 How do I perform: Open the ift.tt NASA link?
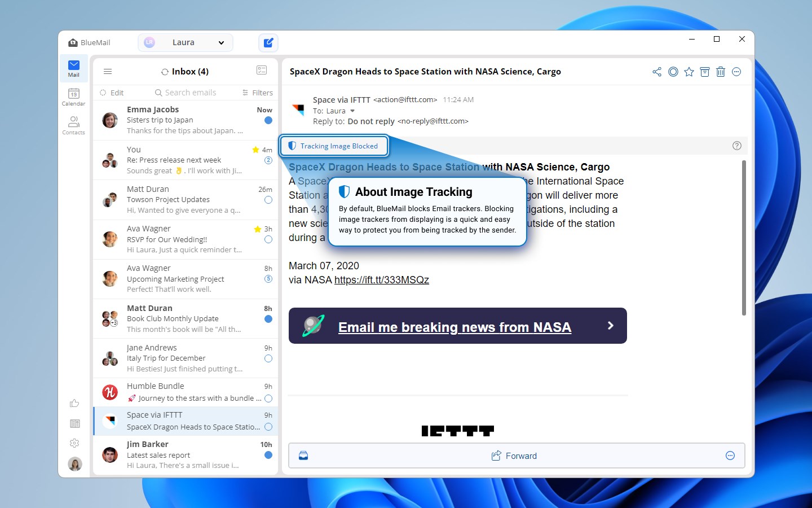[382, 279]
